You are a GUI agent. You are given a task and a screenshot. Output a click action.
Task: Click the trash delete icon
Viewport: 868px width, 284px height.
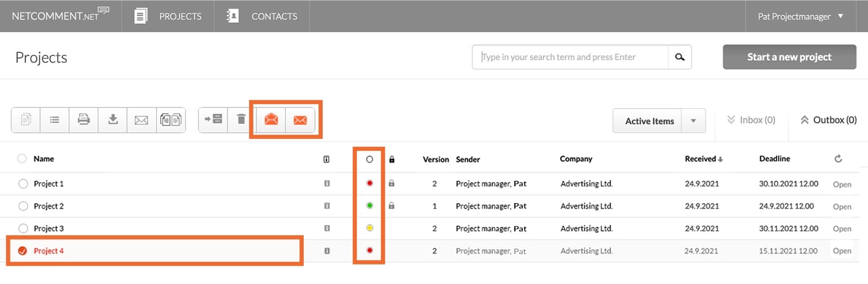pyautogui.click(x=241, y=119)
